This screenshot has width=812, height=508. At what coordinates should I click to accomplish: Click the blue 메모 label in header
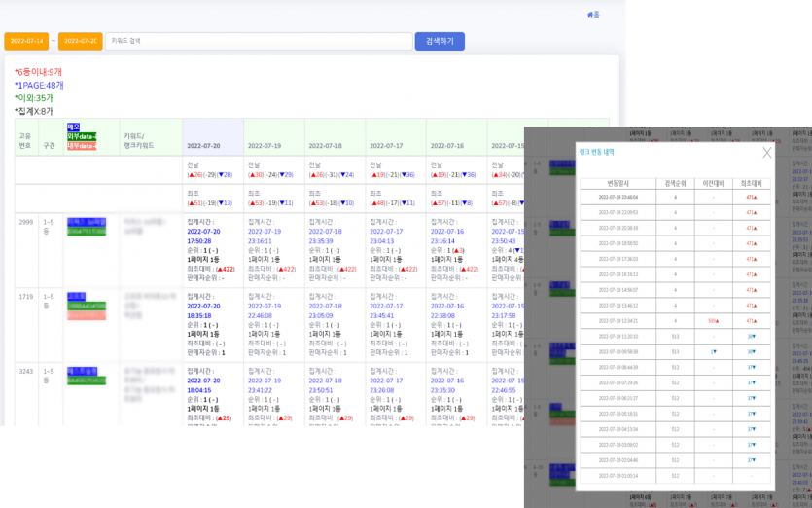point(74,127)
